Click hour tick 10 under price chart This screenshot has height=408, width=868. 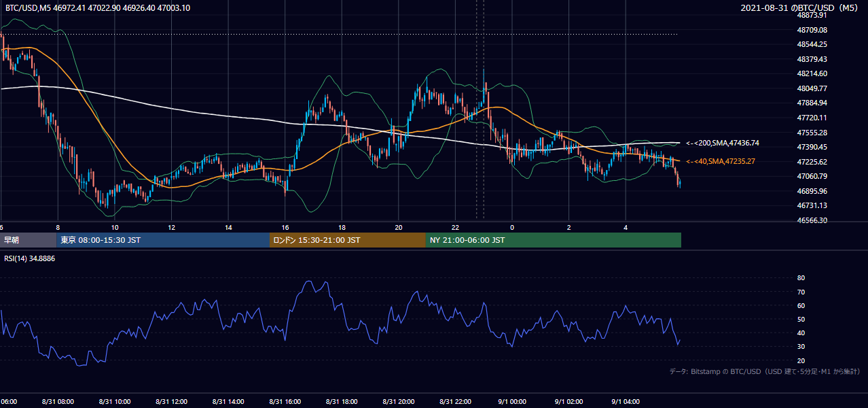click(115, 227)
